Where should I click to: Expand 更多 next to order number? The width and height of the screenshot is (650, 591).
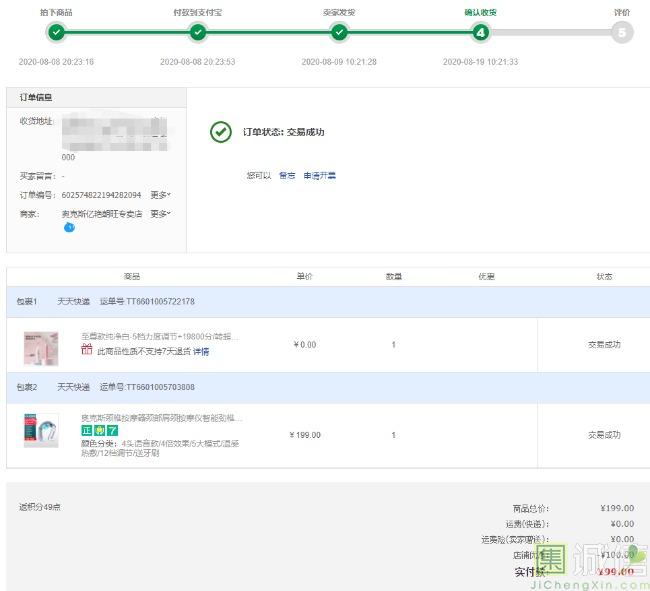(x=160, y=195)
